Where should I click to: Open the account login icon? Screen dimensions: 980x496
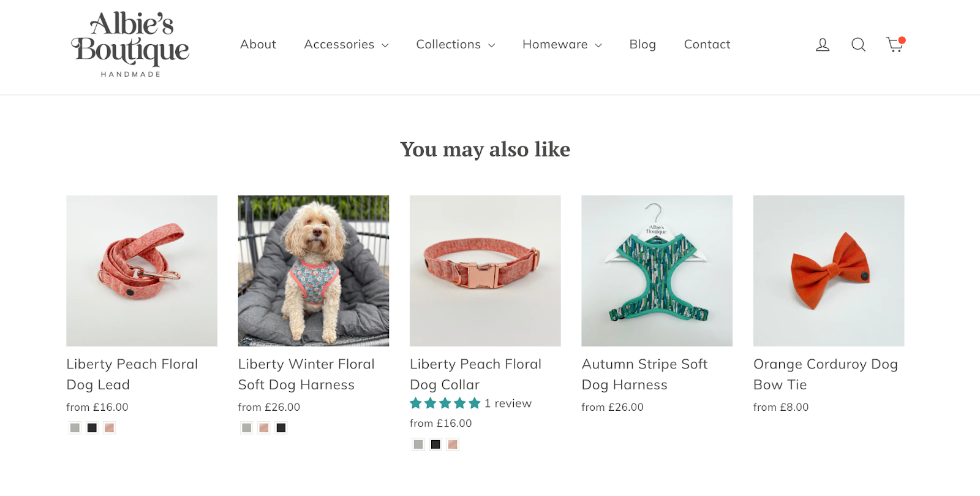pyautogui.click(x=823, y=45)
